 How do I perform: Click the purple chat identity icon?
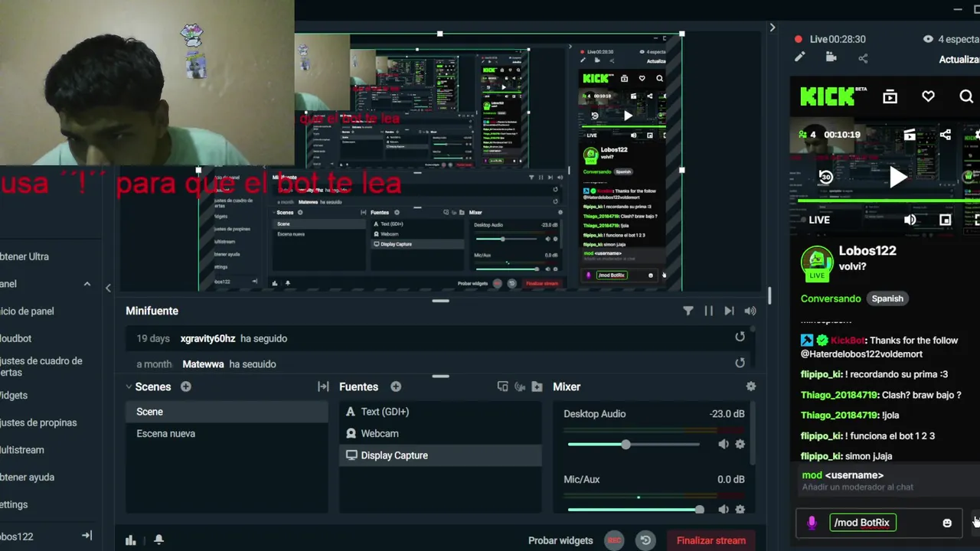[812, 523]
